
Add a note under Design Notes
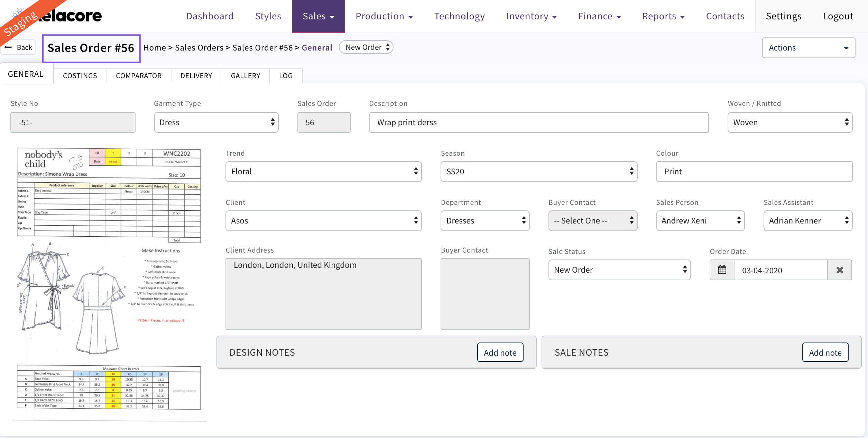click(x=500, y=353)
